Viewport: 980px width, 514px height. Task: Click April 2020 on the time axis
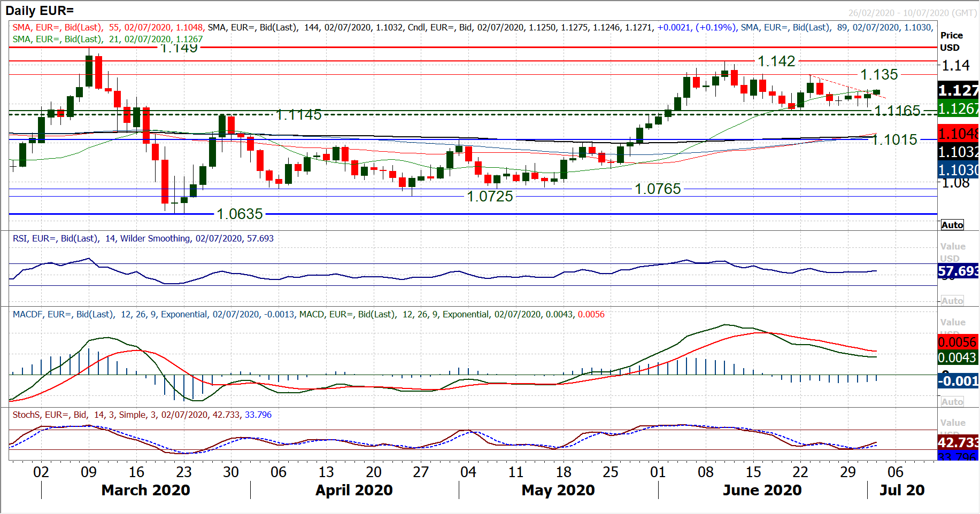pyautogui.click(x=354, y=490)
